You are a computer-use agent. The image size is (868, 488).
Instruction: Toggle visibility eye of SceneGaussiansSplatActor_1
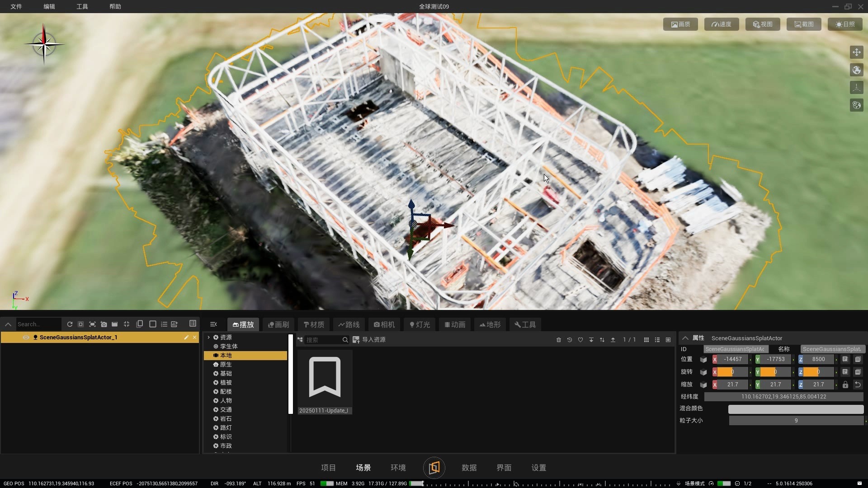(x=26, y=338)
